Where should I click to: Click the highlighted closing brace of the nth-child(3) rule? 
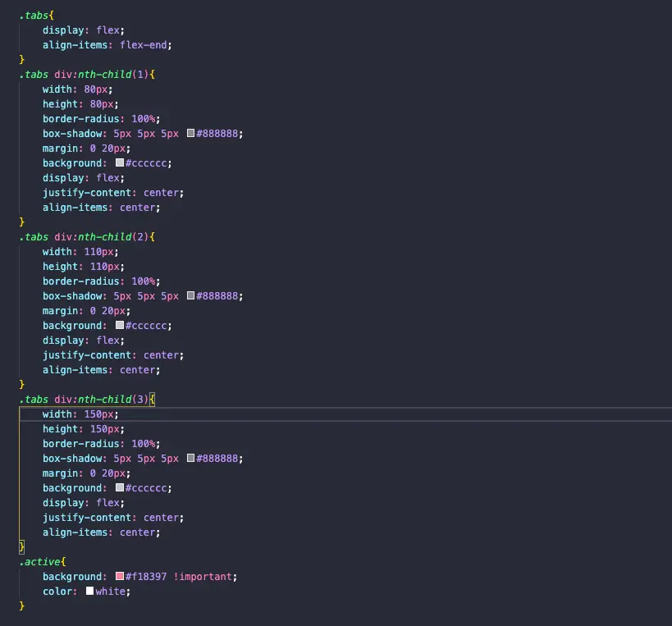22,546
